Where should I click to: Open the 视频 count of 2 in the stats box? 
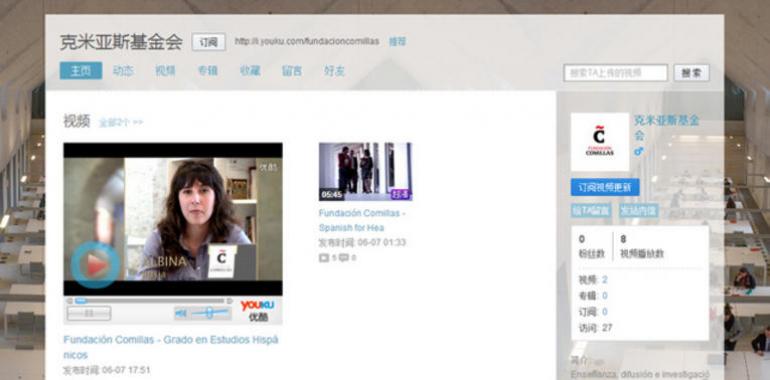click(x=605, y=280)
